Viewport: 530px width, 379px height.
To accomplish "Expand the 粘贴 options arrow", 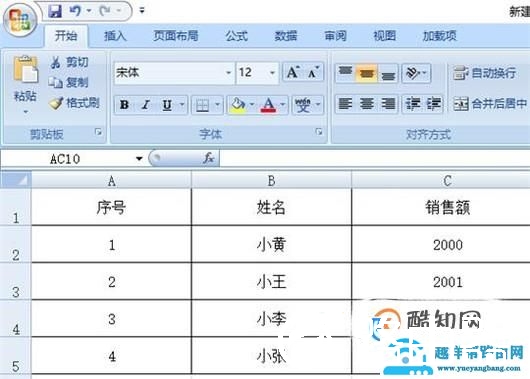I will click(x=26, y=112).
